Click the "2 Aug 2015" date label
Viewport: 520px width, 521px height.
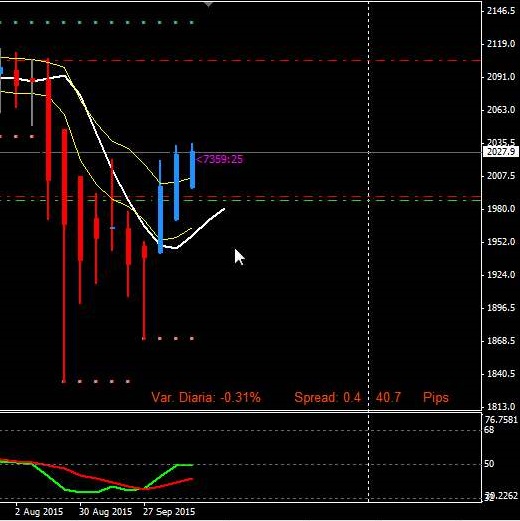39,511
